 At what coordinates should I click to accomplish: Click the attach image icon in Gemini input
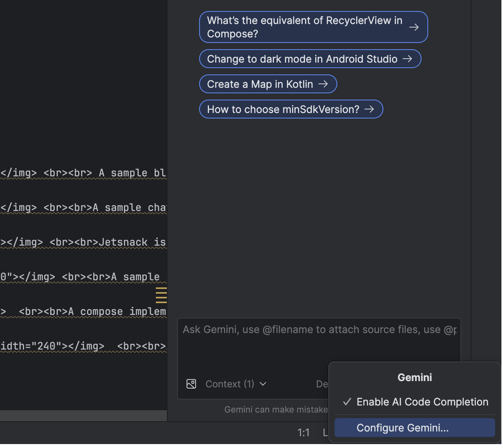pos(191,384)
